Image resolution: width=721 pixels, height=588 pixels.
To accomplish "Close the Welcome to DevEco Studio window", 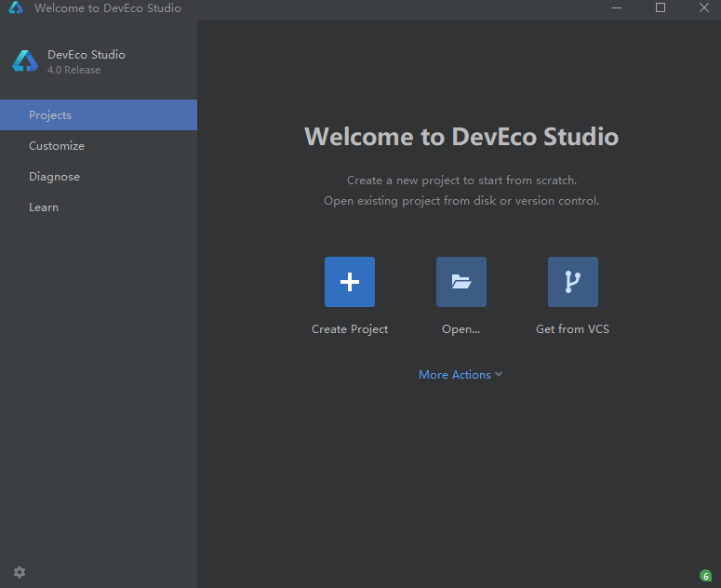I will [x=704, y=7].
